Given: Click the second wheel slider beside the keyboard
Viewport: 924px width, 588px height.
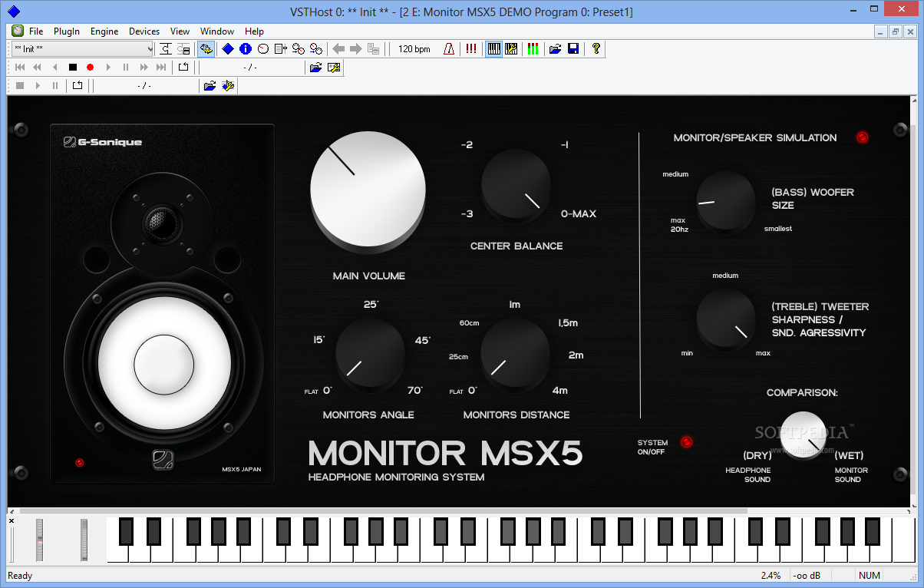Looking at the screenshot, I should pyautogui.click(x=84, y=540).
